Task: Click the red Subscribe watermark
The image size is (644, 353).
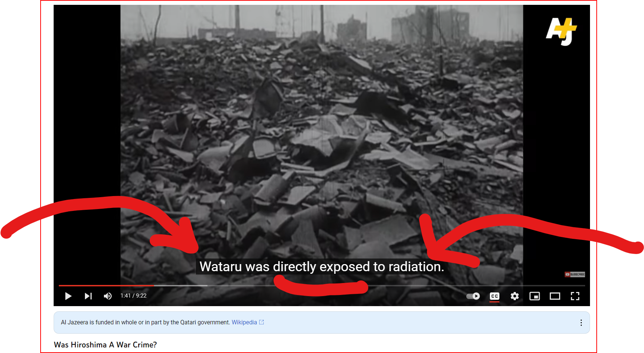Action: [x=575, y=275]
